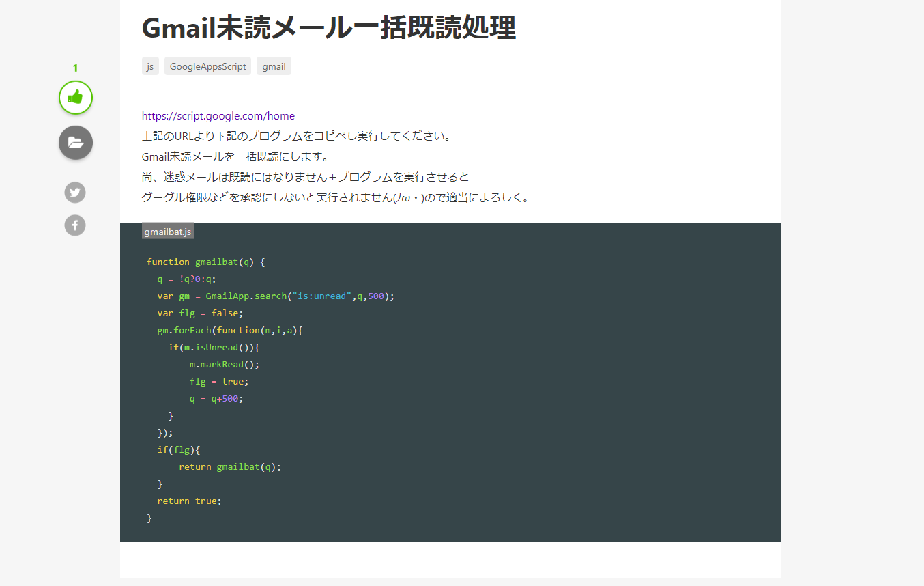Click the code line flg = true;

[x=219, y=382]
